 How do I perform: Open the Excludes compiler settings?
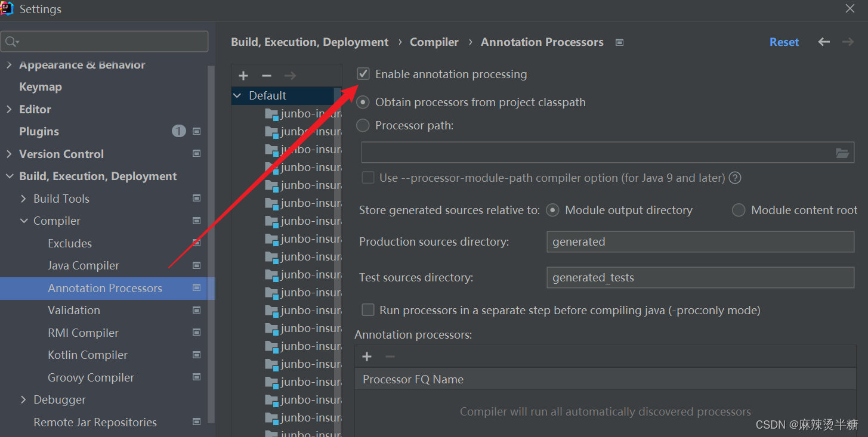tap(70, 243)
